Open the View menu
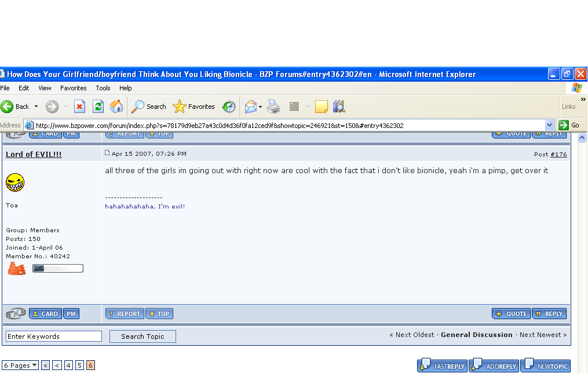This screenshot has width=588, height=377. [x=45, y=88]
